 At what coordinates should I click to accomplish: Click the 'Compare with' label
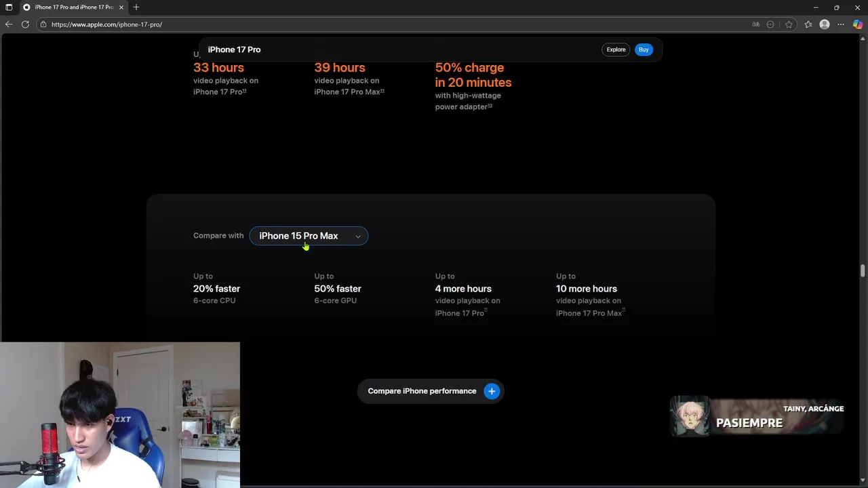point(218,236)
